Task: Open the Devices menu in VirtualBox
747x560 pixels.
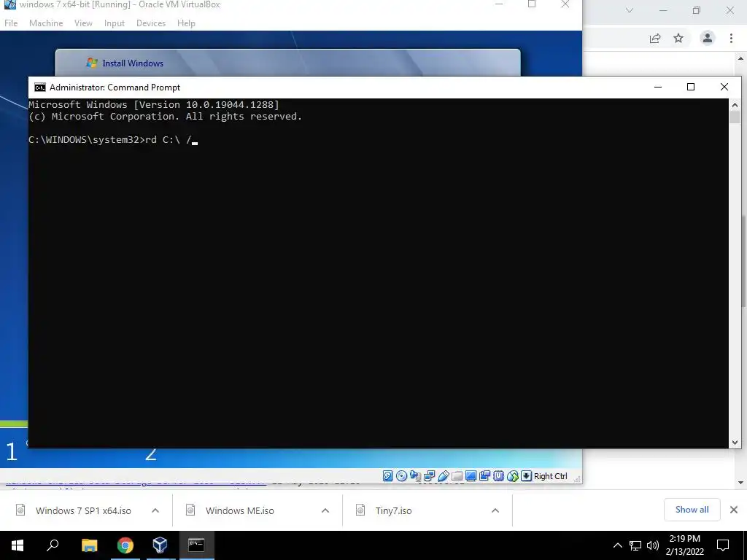Action: 151,23
